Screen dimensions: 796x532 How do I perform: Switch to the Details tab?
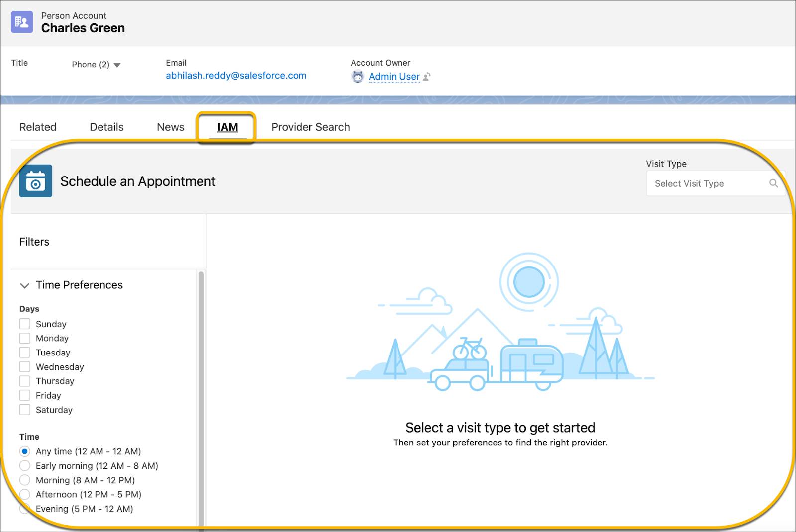(106, 127)
